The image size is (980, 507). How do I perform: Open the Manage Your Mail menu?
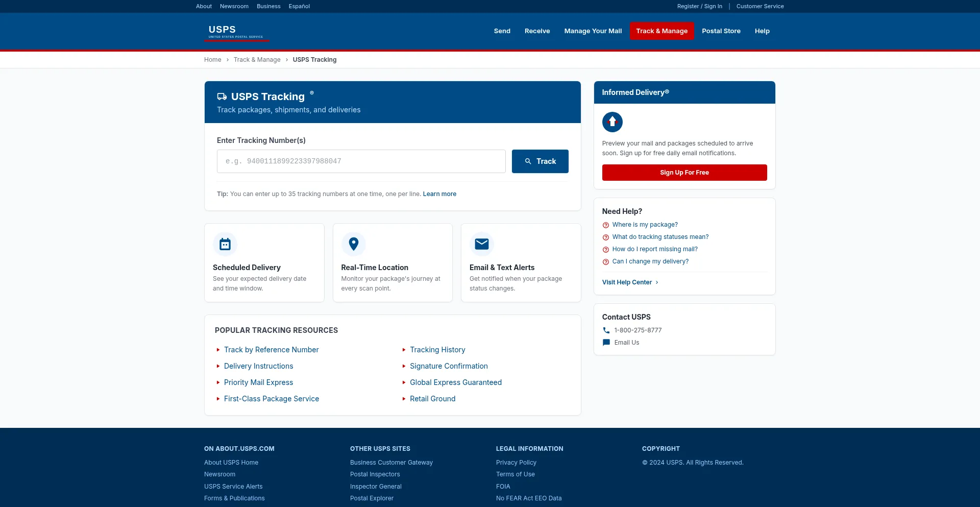point(593,31)
